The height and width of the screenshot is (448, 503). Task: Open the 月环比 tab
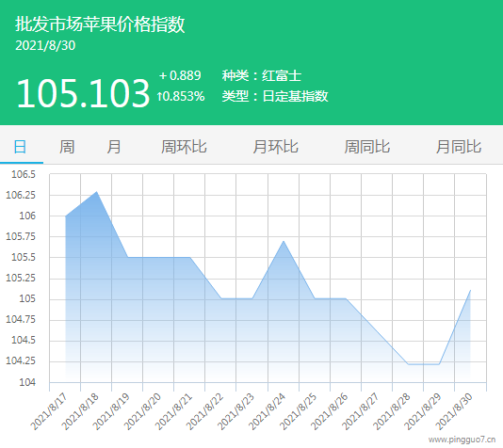275,147
